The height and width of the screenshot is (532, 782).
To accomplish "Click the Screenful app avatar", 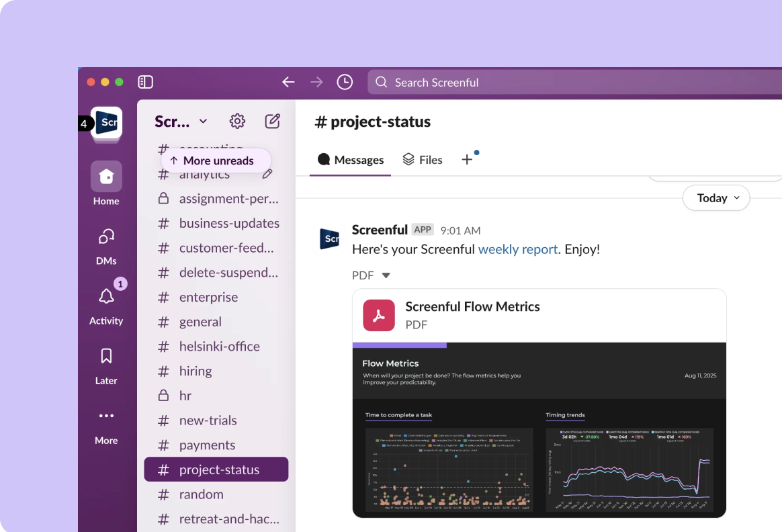I will click(330, 239).
